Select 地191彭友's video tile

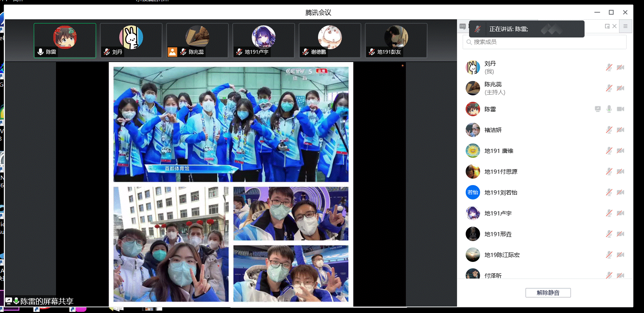(396, 40)
